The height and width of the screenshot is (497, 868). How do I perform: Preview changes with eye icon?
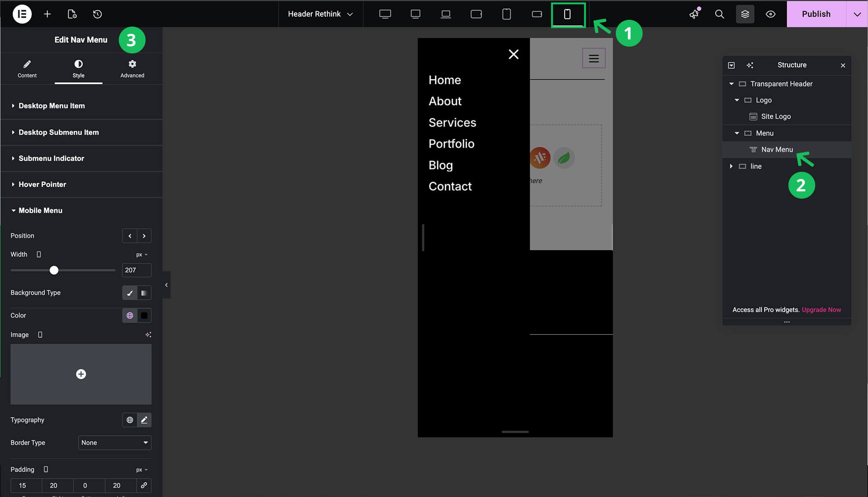pyautogui.click(x=770, y=14)
